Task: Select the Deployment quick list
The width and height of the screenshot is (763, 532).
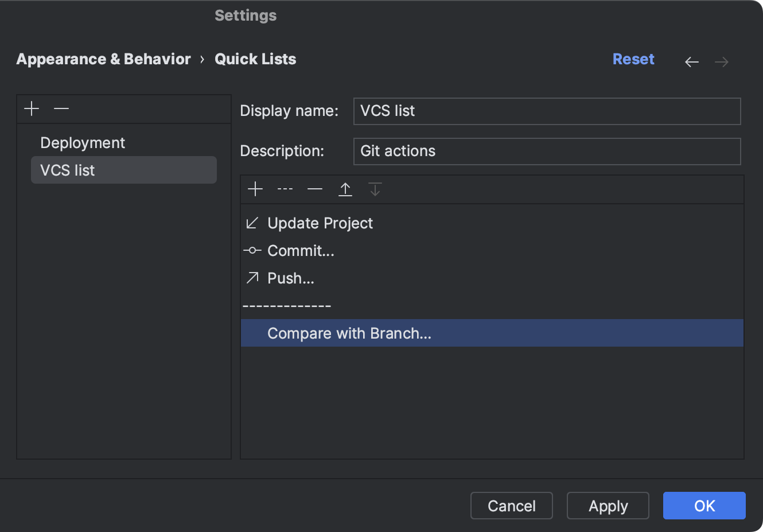Action: pos(83,142)
